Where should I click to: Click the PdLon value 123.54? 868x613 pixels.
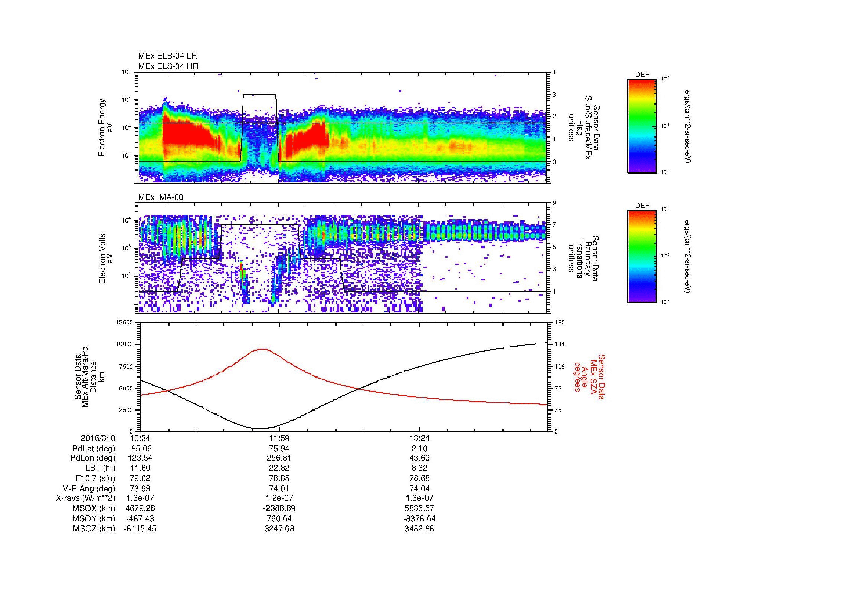(140, 458)
